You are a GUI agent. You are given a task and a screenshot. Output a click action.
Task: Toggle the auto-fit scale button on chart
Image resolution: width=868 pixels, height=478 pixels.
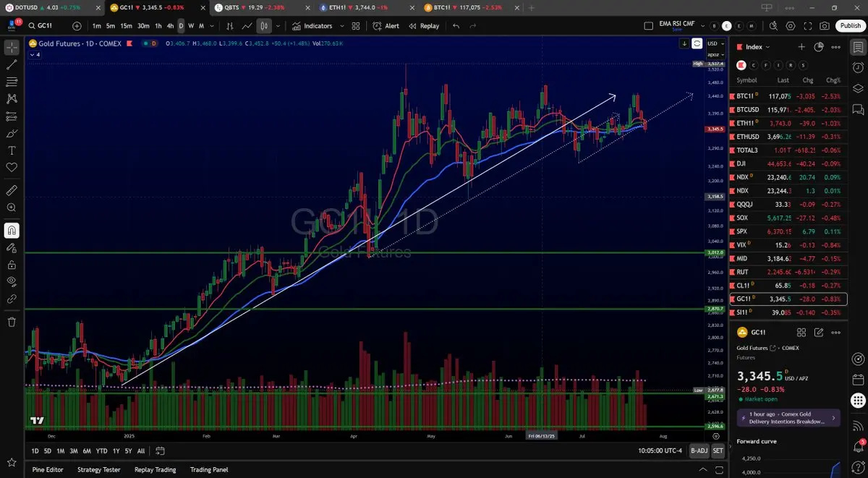click(x=697, y=43)
